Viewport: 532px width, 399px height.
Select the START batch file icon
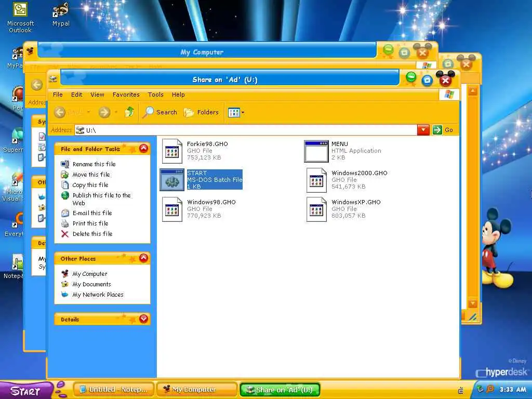tap(172, 180)
